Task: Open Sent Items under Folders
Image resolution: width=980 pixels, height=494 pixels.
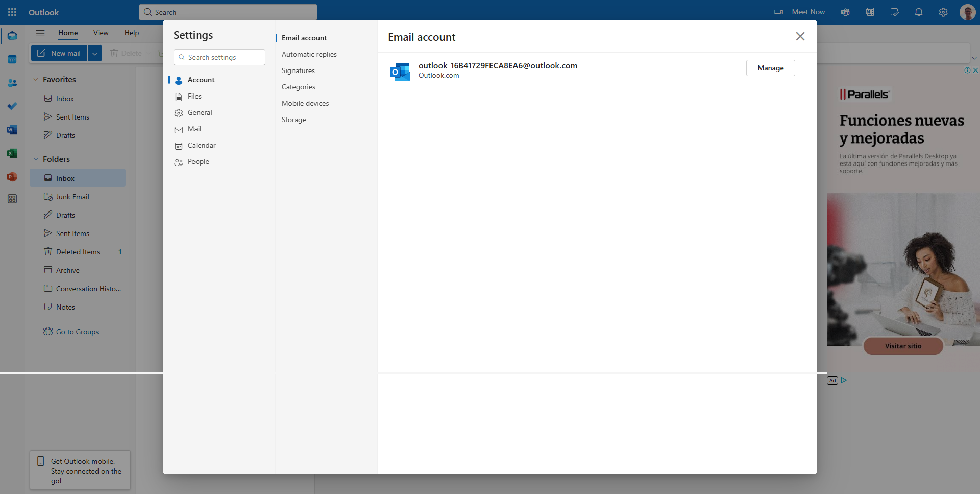Action: point(78,233)
